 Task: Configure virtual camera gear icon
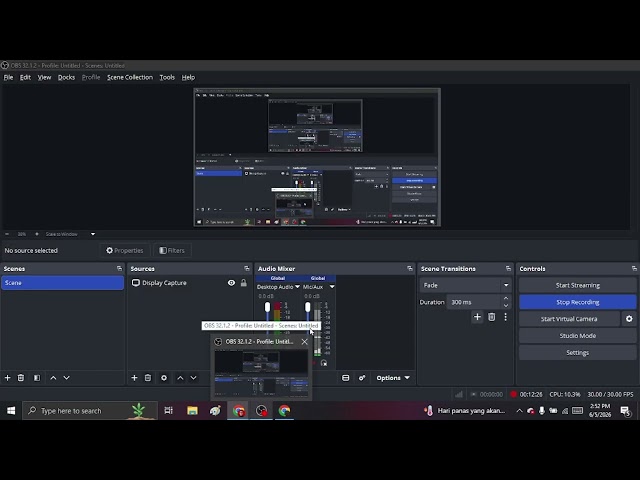(629, 319)
